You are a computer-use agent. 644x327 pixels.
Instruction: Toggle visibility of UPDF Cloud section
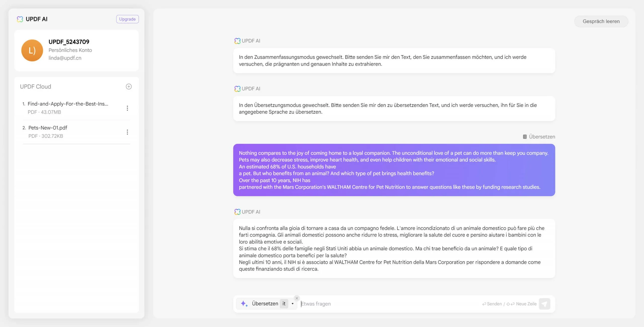coord(35,87)
